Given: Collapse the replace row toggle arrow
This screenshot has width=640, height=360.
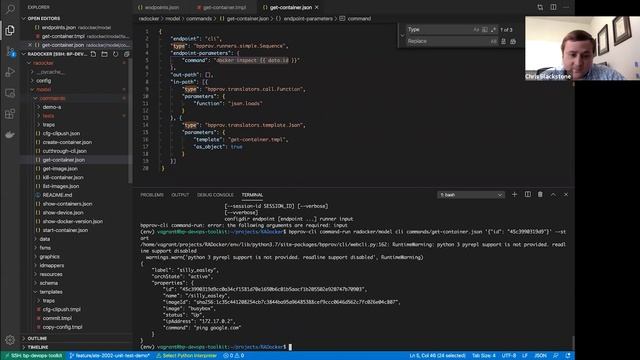Looking at the screenshot, I should tap(402, 36).
